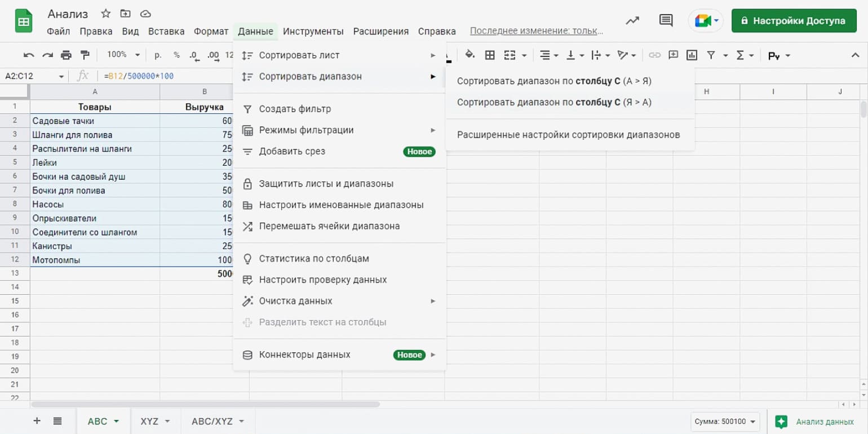Open the 100% zoom dropdown
This screenshot has width=868, height=434.
point(123,55)
